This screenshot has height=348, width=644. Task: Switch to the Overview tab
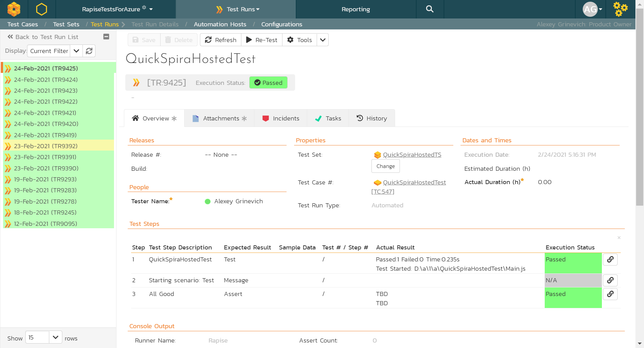click(x=154, y=118)
